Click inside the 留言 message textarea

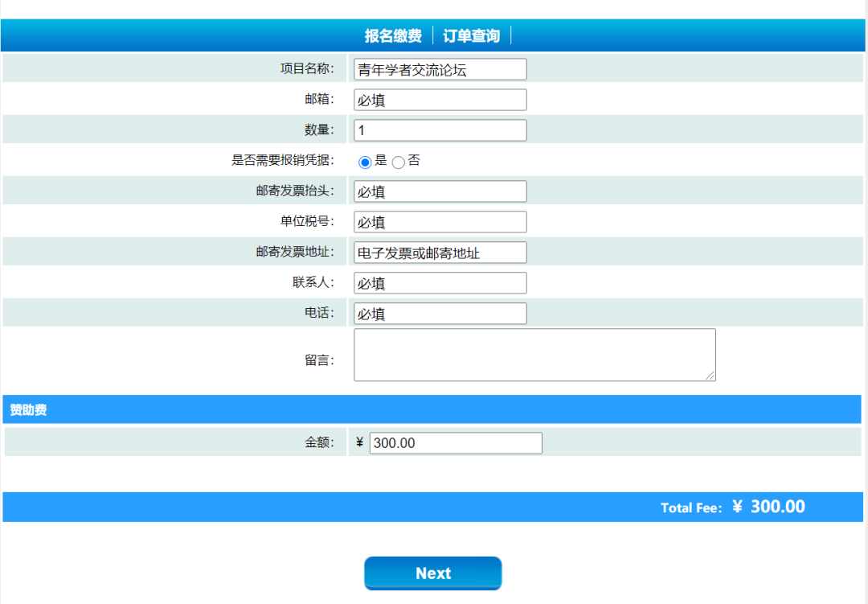click(x=534, y=354)
